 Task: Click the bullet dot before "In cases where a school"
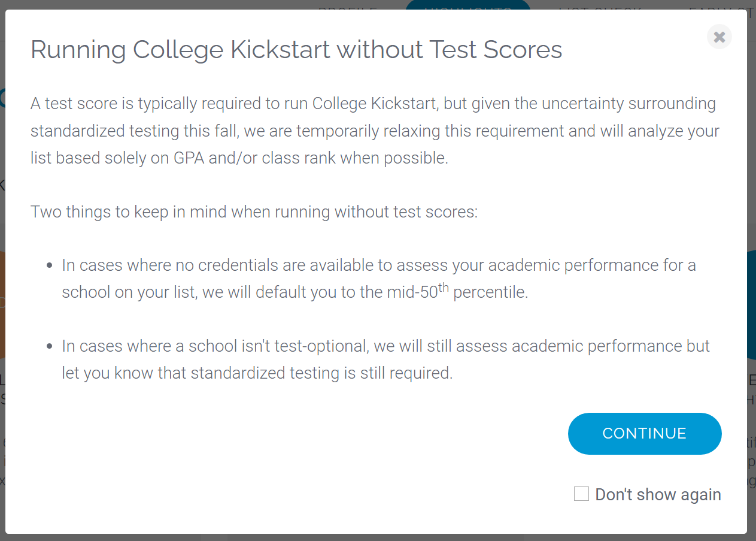tap(49, 346)
